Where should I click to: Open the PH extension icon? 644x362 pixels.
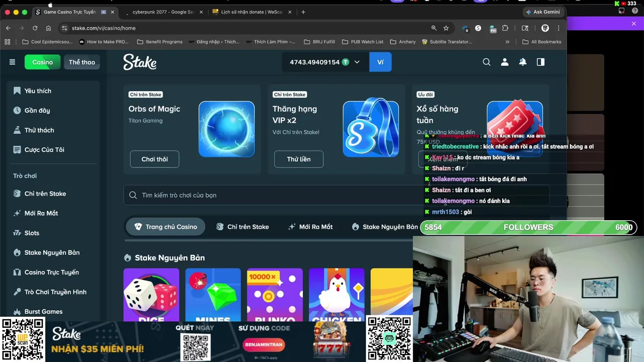tap(492, 28)
